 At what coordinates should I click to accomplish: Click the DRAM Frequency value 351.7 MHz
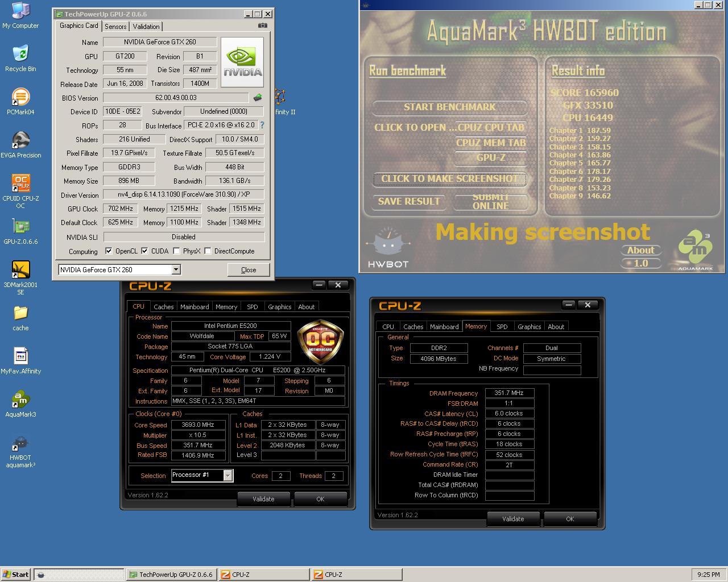(x=509, y=393)
